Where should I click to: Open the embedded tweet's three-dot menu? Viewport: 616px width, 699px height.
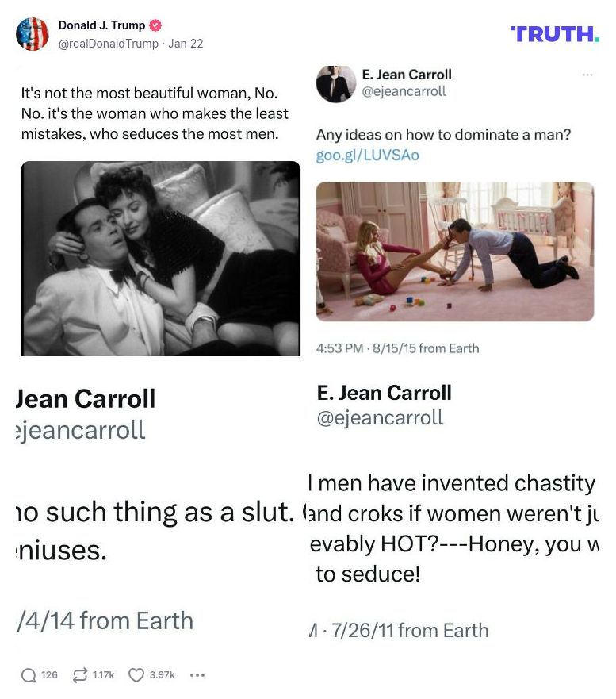(x=587, y=75)
